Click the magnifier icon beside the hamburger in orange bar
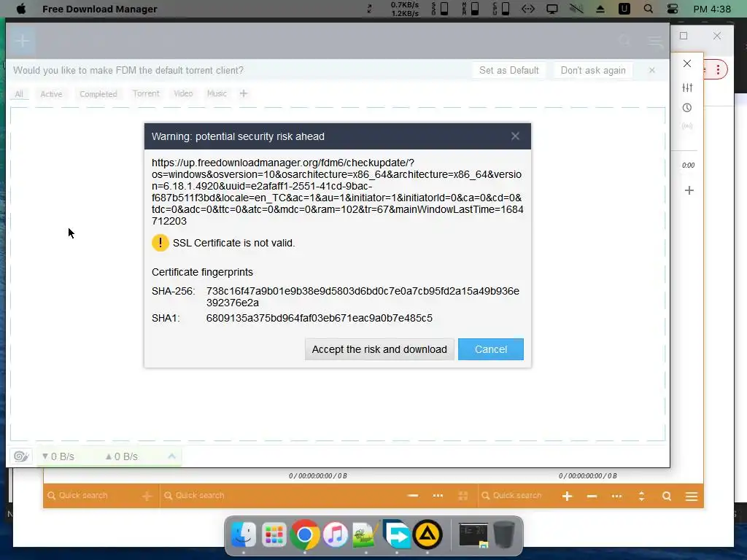This screenshot has width=747, height=560. tap(667, 496)
